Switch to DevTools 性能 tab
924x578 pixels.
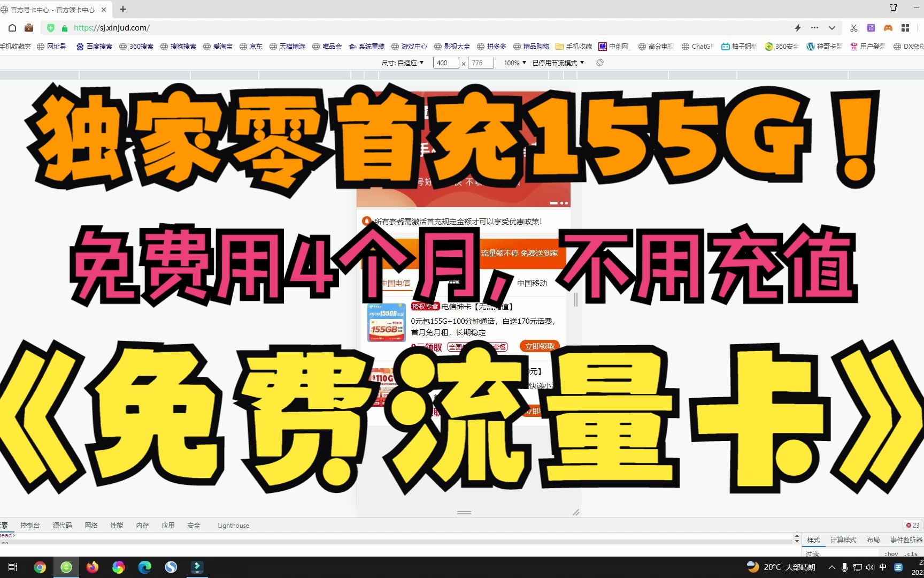pos(117,526)
